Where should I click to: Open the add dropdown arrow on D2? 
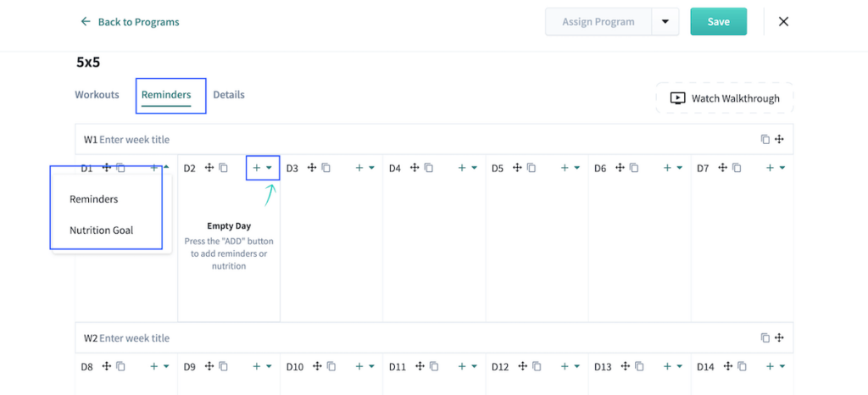270,169
